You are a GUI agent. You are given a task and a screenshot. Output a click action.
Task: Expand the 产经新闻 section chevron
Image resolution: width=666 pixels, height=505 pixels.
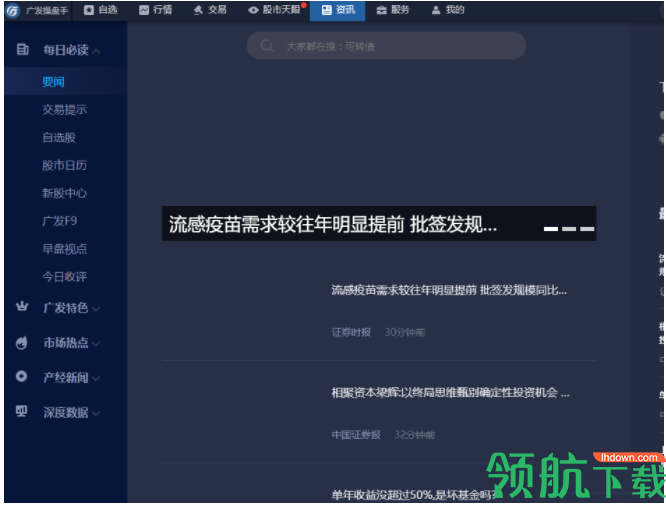point(96,378)
